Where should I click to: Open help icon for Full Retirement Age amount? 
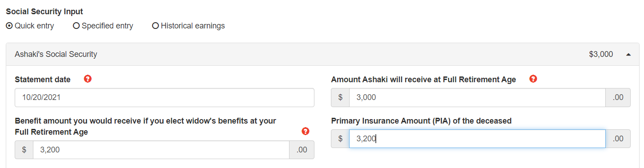coord(533,79)
